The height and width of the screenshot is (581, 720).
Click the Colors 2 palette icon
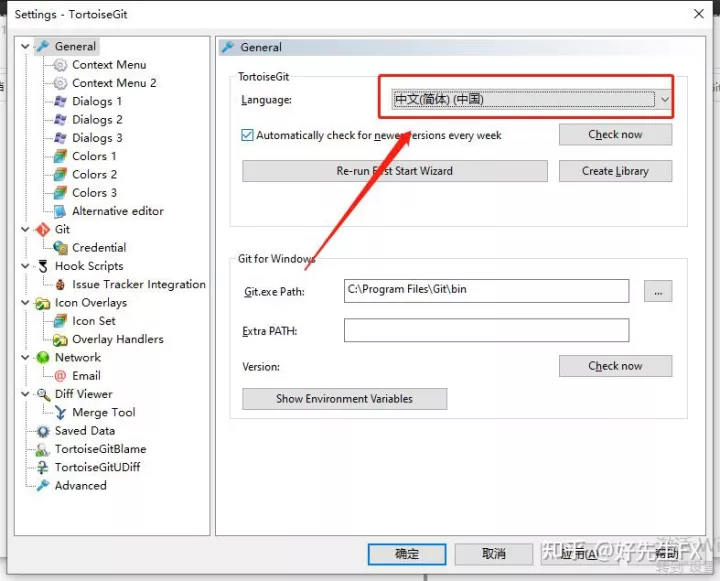(x=60, y=175)
